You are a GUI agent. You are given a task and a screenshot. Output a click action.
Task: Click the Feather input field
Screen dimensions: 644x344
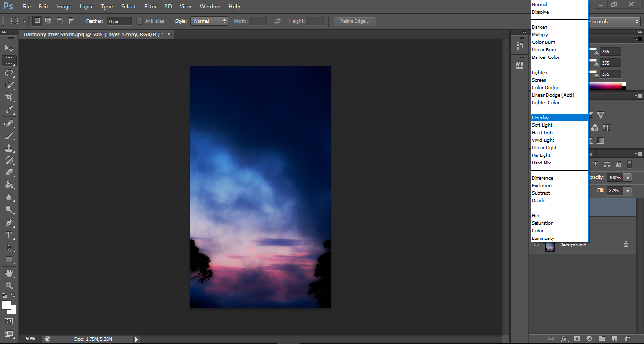[x=119, y=21]
